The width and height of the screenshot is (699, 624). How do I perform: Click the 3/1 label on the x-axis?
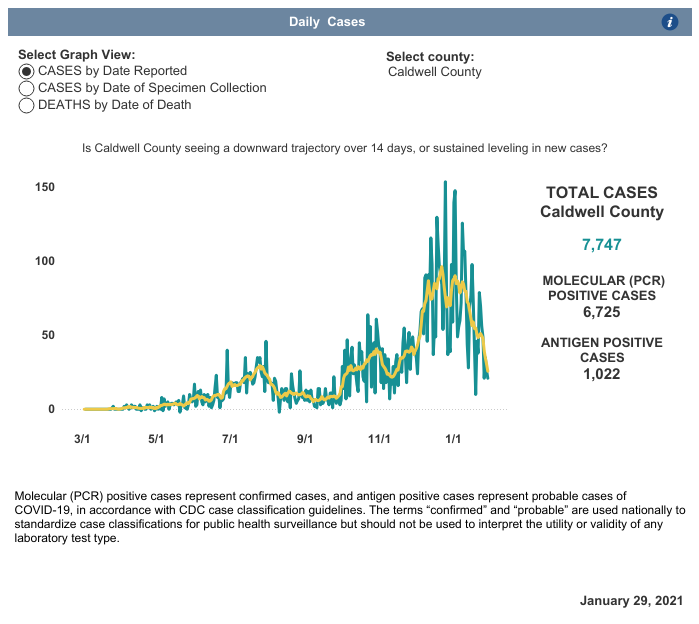coord(82,439)
